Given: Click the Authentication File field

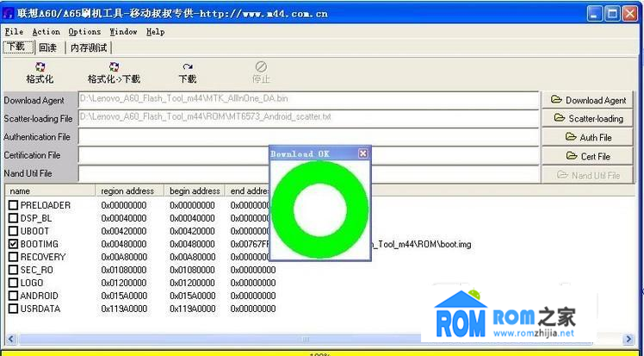Looking at the screenshot, I should (x=308, y=136).
